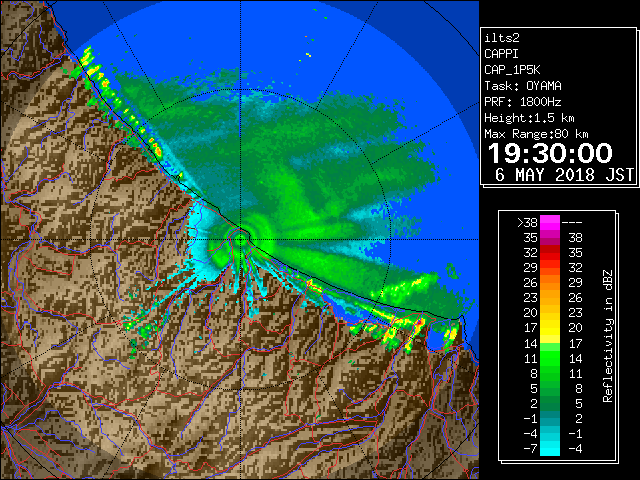The height and width of the screenshot is (480, 640).
Task: Click the '-7' legend value
Action: (x=530, y=449)
